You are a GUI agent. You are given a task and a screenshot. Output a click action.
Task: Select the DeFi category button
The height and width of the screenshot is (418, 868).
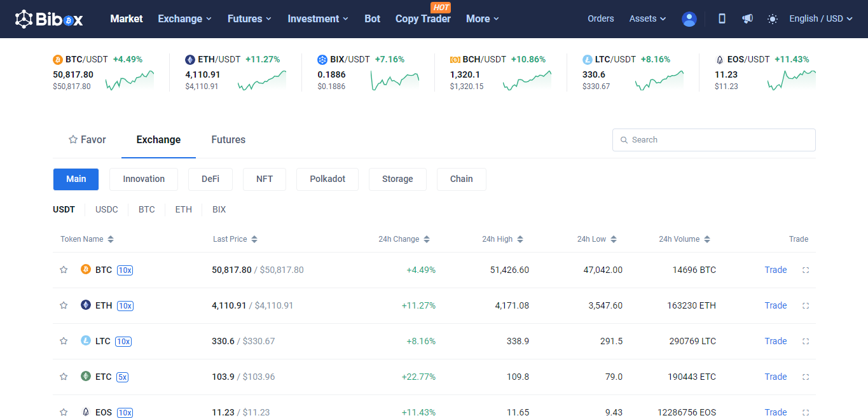pos(210,179)
